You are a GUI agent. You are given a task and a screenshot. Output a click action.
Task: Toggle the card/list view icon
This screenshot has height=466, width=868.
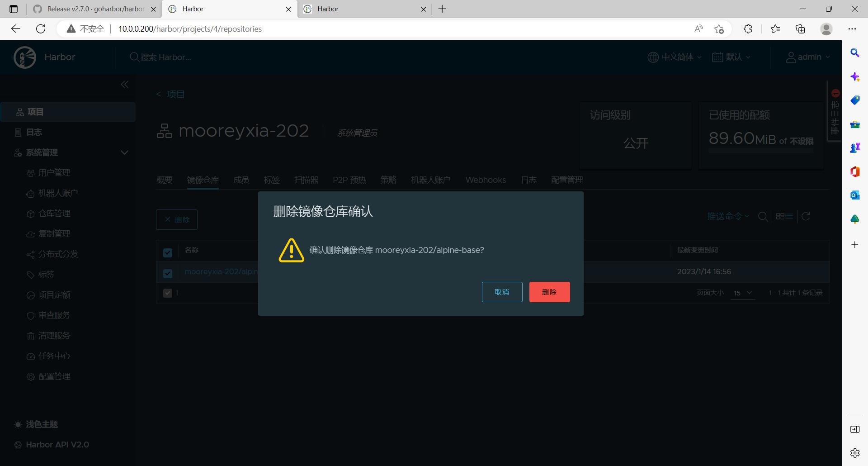pos(784,216)
